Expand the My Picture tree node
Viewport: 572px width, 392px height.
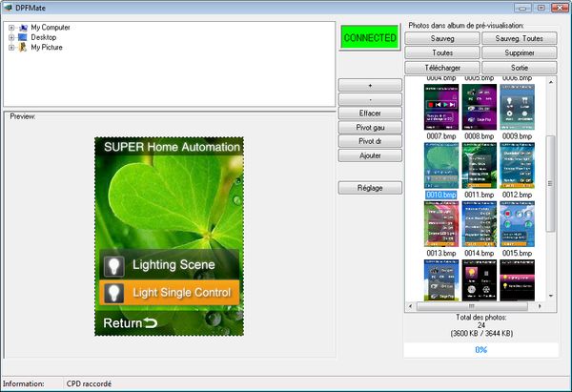(x=11, y=48)
